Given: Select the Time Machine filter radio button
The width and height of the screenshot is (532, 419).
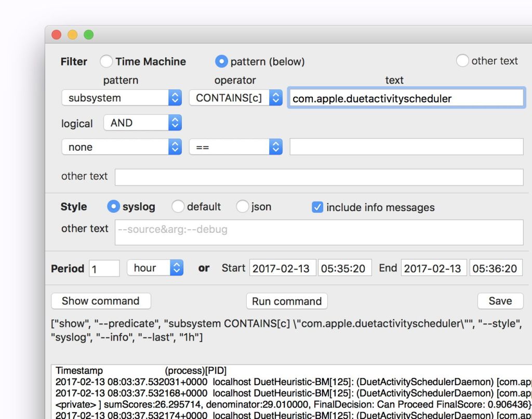Looking at the screenshot, I should [106, 61].
